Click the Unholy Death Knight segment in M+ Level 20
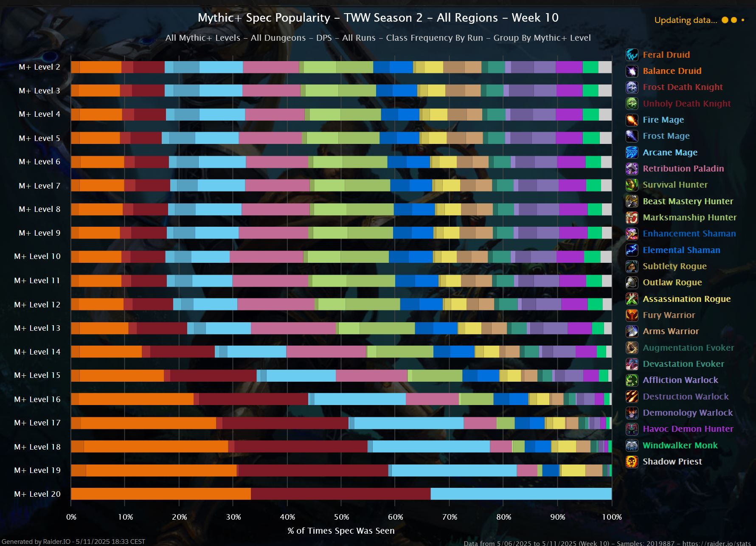 point(340,494)
